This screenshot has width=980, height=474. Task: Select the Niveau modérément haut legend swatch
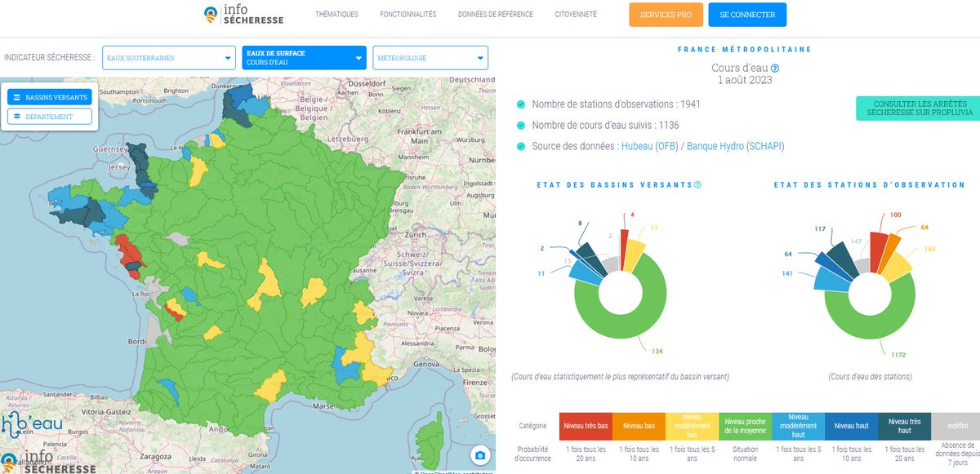(x=798, y=426)
